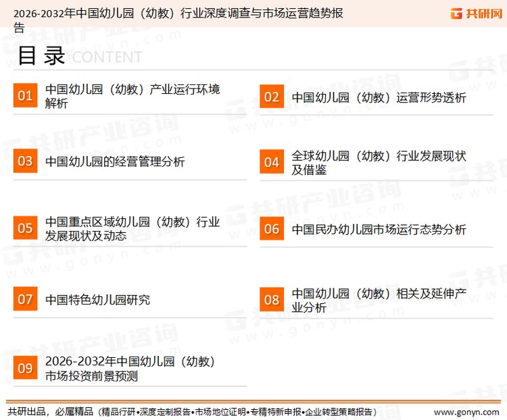Click the orange 04 number box
The height and width of the screenshot is (420, 507).
272,161
